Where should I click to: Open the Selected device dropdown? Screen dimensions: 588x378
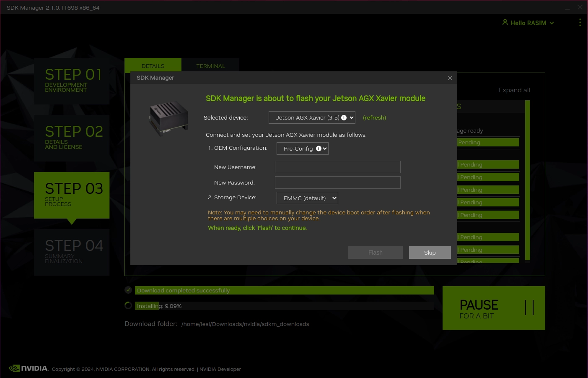pos(312,118)
